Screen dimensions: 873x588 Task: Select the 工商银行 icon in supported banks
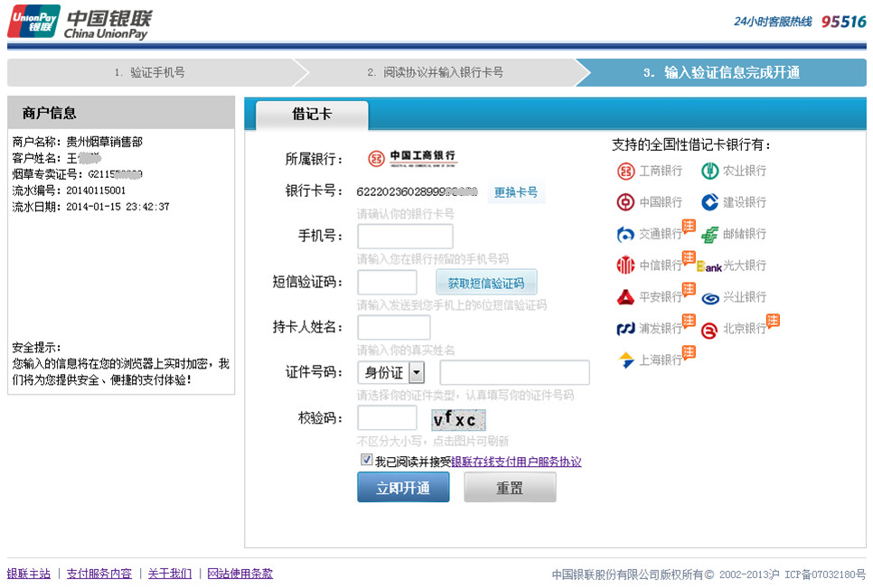[x=625, y=171]
